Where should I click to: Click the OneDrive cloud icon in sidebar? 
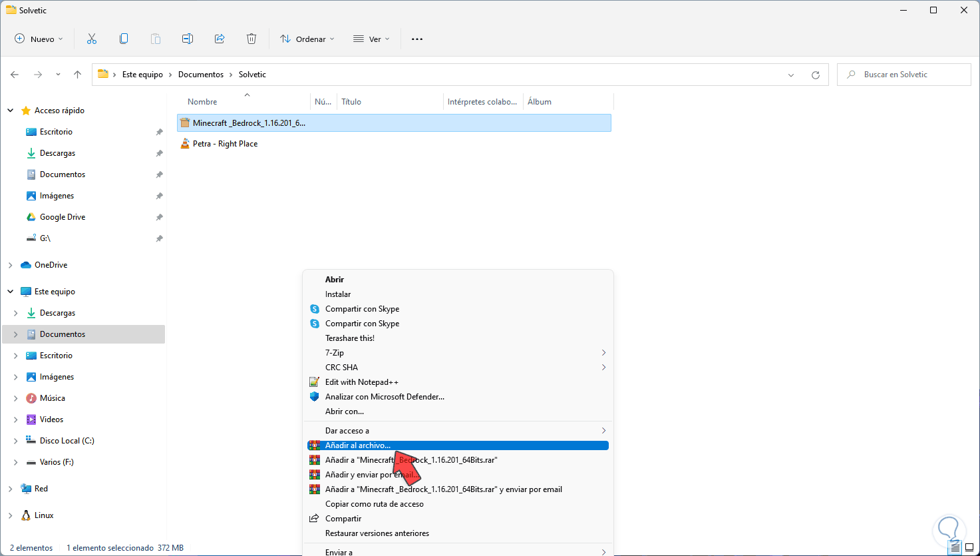26,265
